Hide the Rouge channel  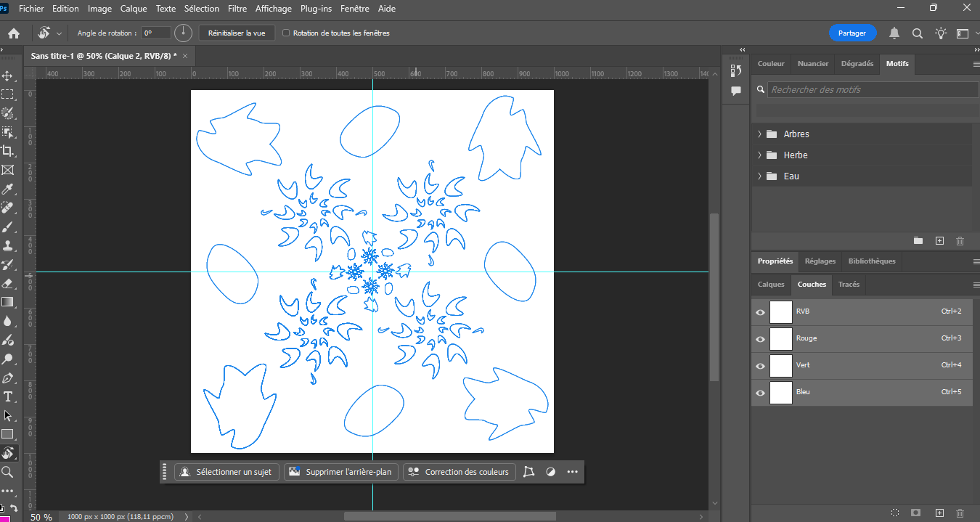[x=759, y=339]
